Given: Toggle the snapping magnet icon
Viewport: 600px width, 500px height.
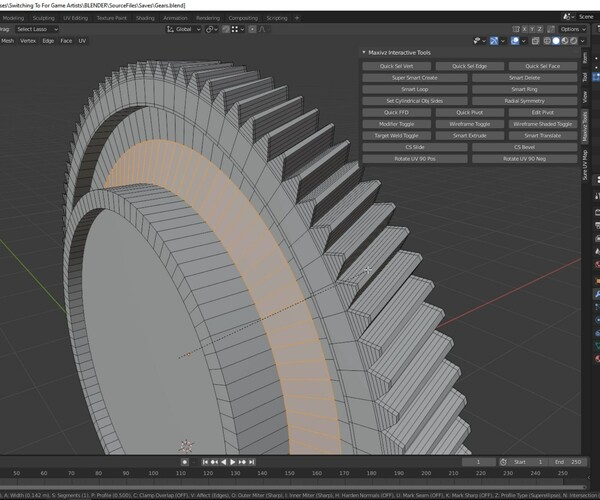Looking at the screenshot, I should [x=226, y=29].
